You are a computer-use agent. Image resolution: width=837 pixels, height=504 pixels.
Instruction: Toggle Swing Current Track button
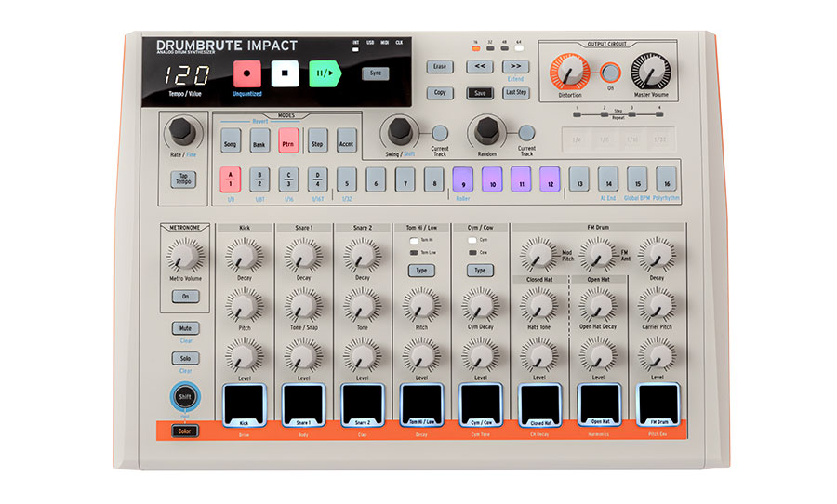(440, 133)
